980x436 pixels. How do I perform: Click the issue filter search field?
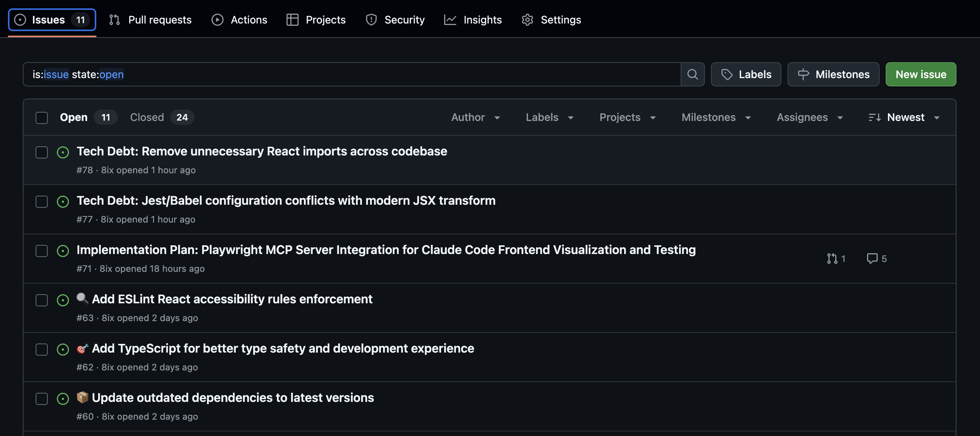tap(352, 74)
